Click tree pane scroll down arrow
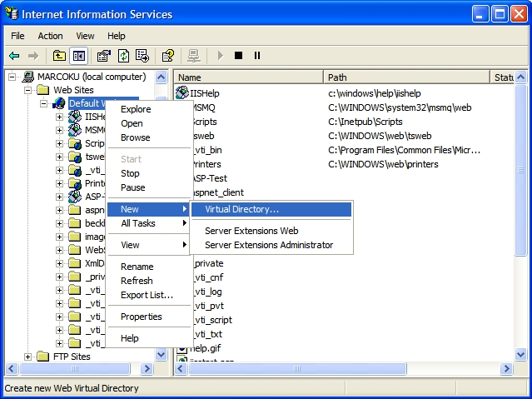This screenshot has height=399, width=532. tap(162, 355)
